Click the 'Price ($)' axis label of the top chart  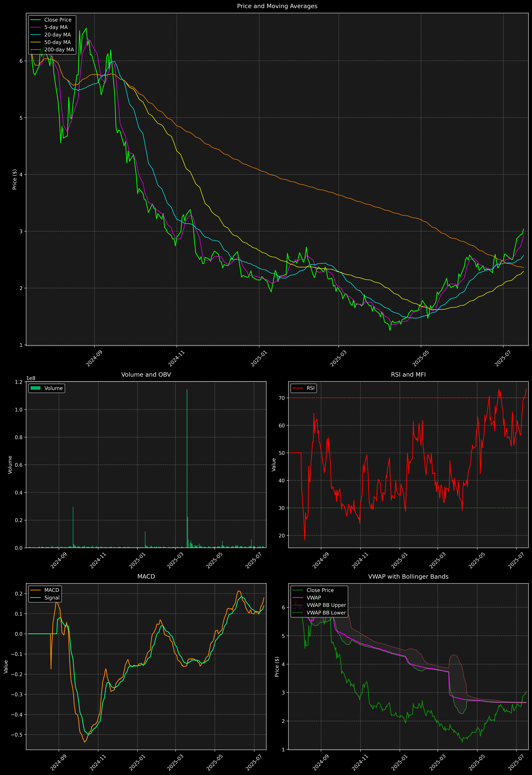point(15,179)
